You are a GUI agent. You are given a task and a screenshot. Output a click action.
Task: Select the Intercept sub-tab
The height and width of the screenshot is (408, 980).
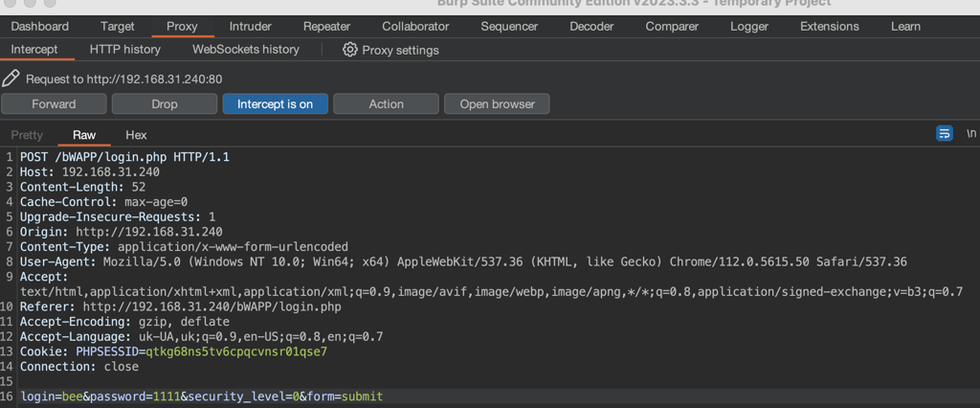[34, 49]
